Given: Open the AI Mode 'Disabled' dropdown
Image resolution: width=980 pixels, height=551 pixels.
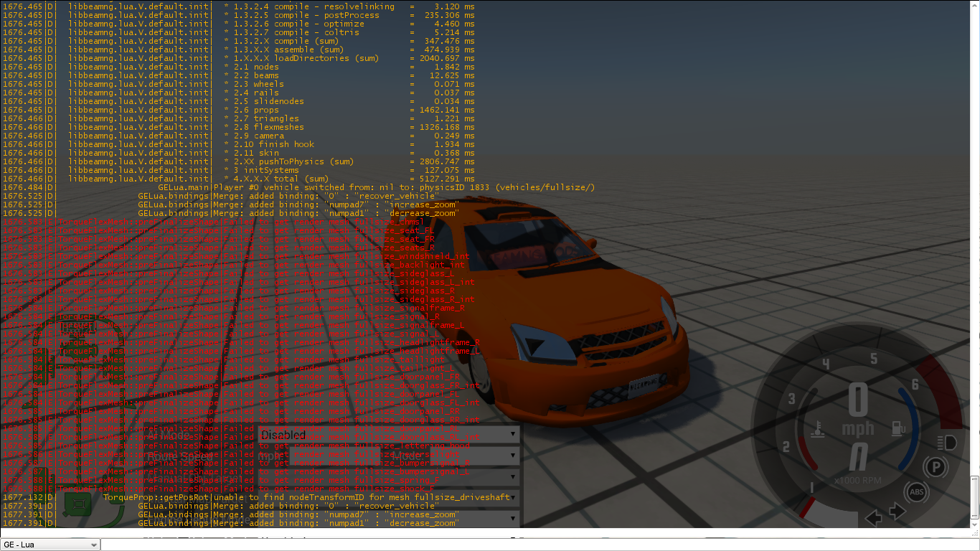Looking at the screenshot, I should tap(388, 435).
